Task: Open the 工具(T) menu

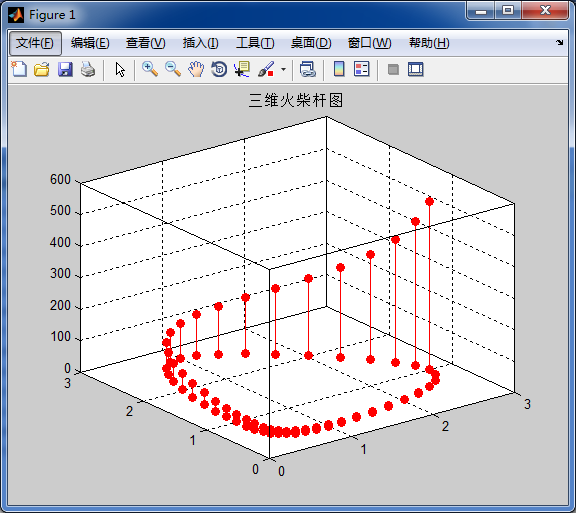Action: tap(255, 43)
